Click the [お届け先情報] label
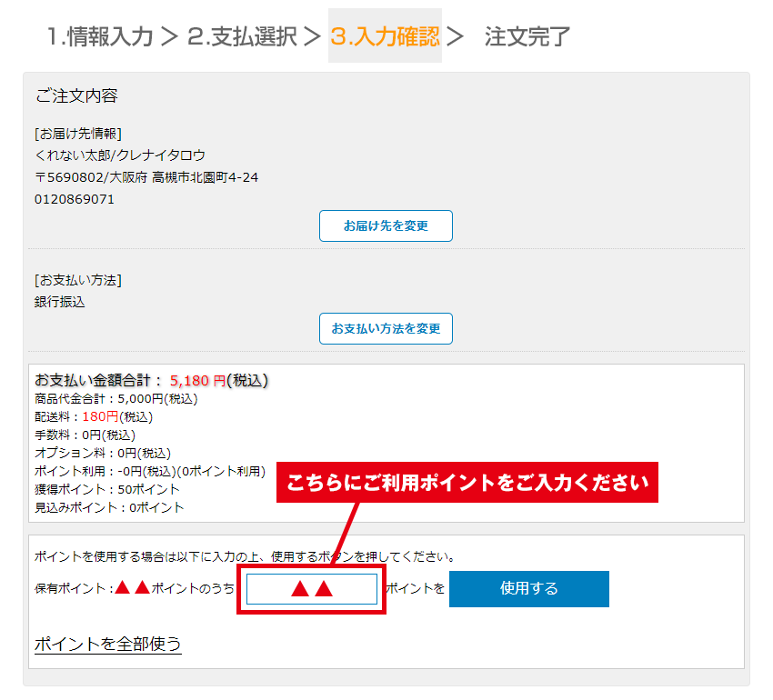773x700 pixels. click(78, 134)
